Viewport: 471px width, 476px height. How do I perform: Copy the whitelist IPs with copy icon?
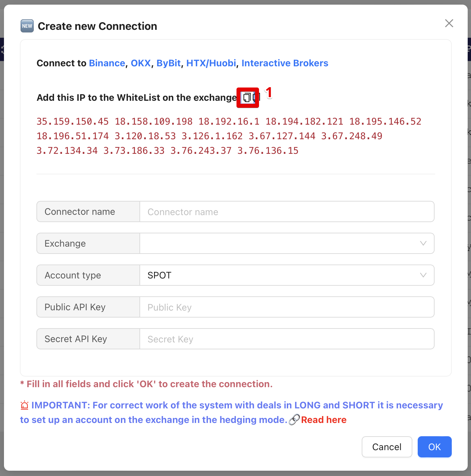click(x=247, y=97)
